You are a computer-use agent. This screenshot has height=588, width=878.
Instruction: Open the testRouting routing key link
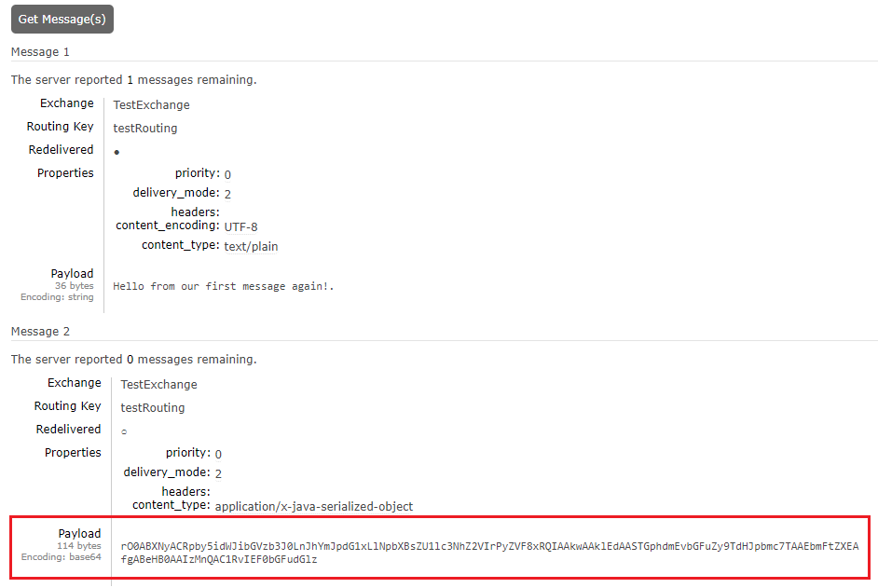[x=144, y=127]
